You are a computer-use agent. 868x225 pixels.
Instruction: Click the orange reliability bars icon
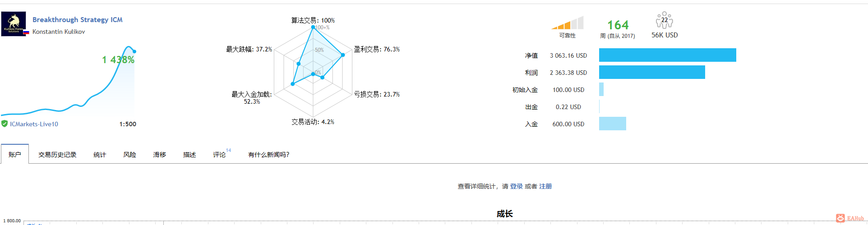coord(567,23)
